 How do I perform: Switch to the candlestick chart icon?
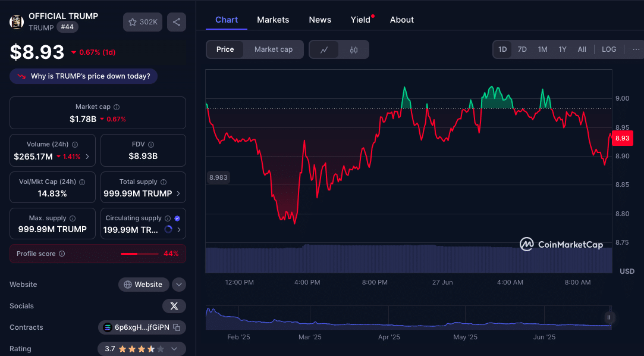pyautogui.click(x=354, y=50)
